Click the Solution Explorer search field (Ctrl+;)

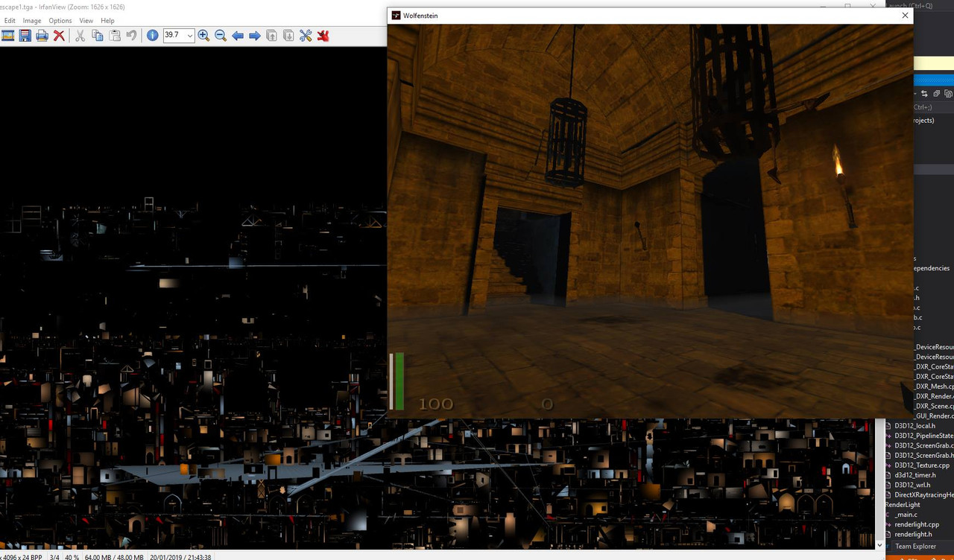(933, 106)
